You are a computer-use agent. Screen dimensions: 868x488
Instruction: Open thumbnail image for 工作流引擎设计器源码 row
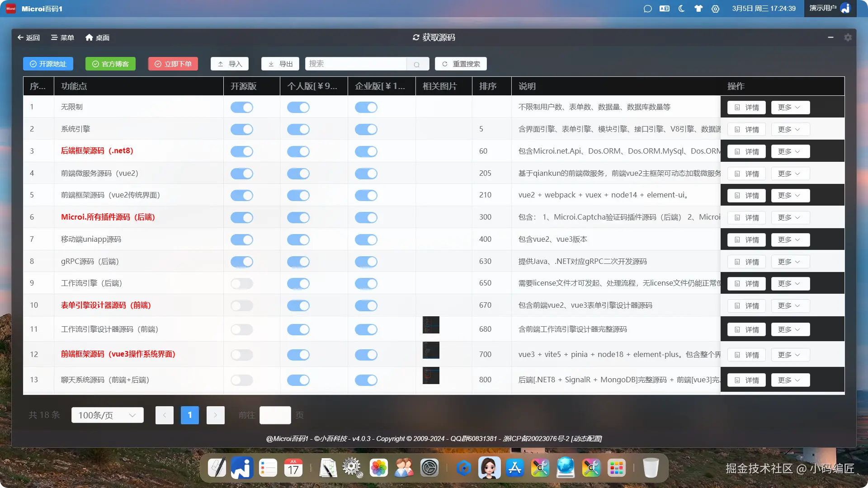tap(431, 325)
